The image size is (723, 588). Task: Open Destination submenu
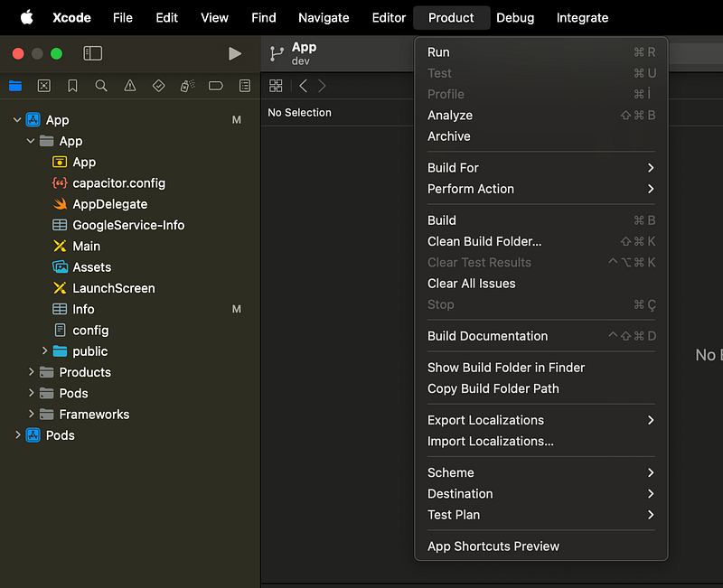click(540, 494)
